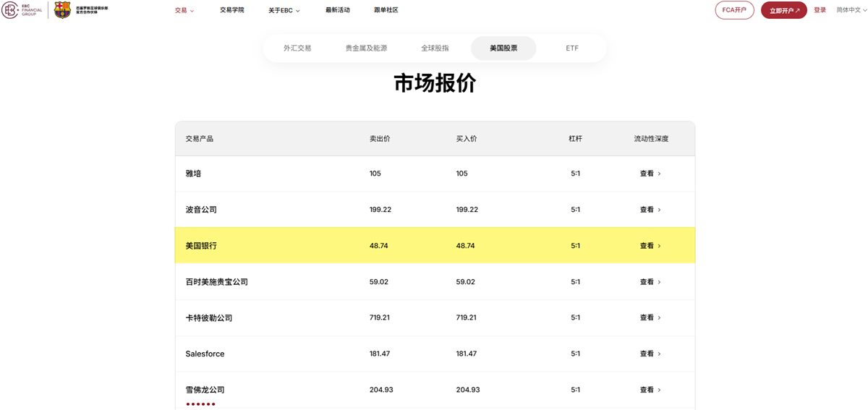View liquidity depth for 雪佛龙公司
Viewport: 868px width, 410px height.
pyautogui.click(x=650, y=390)
